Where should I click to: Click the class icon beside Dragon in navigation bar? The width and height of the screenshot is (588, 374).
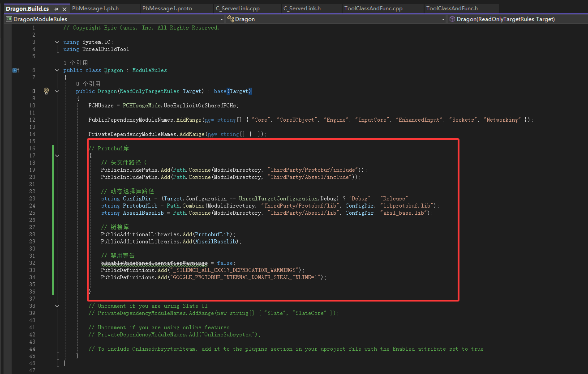coord(230,19)
